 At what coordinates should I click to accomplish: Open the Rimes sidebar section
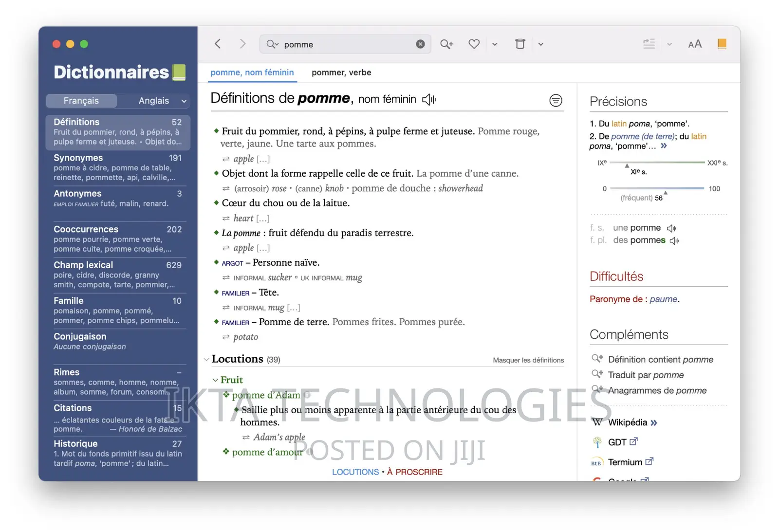click(x=118, y=382)
